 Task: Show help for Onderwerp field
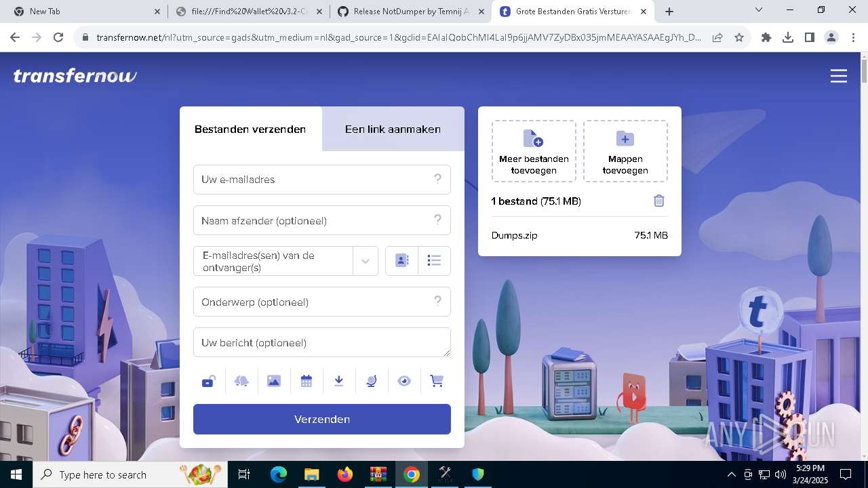438,301
